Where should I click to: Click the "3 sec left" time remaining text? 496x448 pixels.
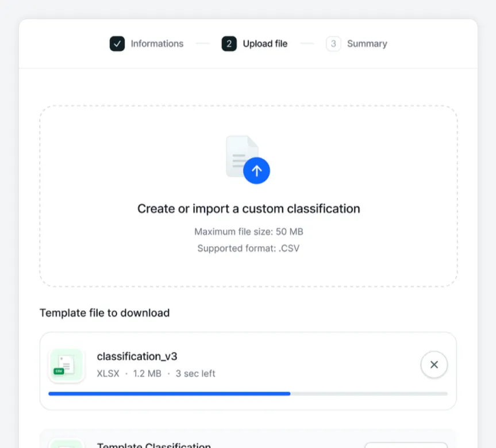click(195, 374)
